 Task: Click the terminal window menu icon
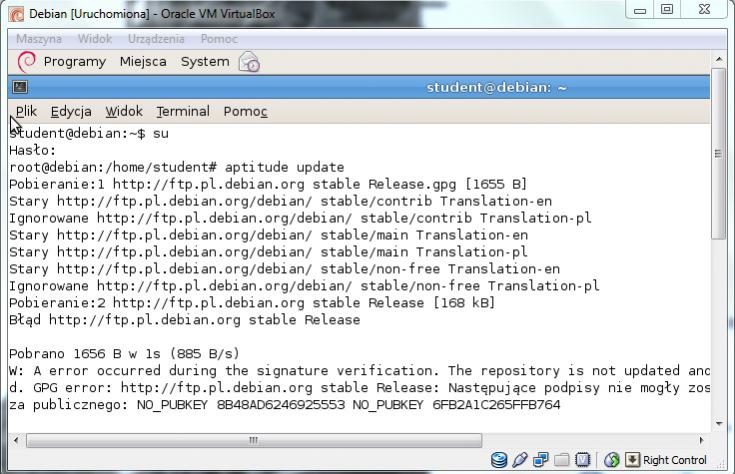(19, 87)
